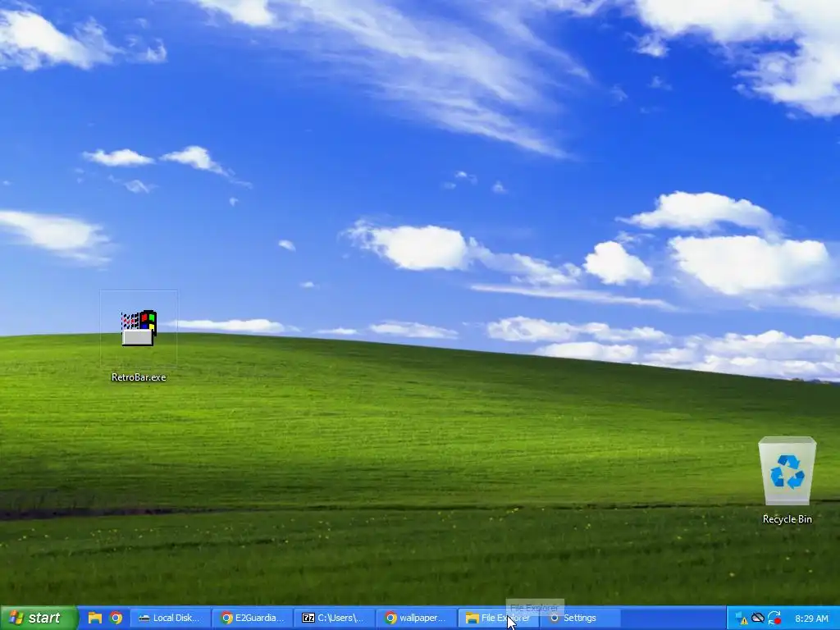This screenshot has height=630, width=840.
Task: Switch to E2Guardian Chrome taskbar window
Action: tap(253, 618)
